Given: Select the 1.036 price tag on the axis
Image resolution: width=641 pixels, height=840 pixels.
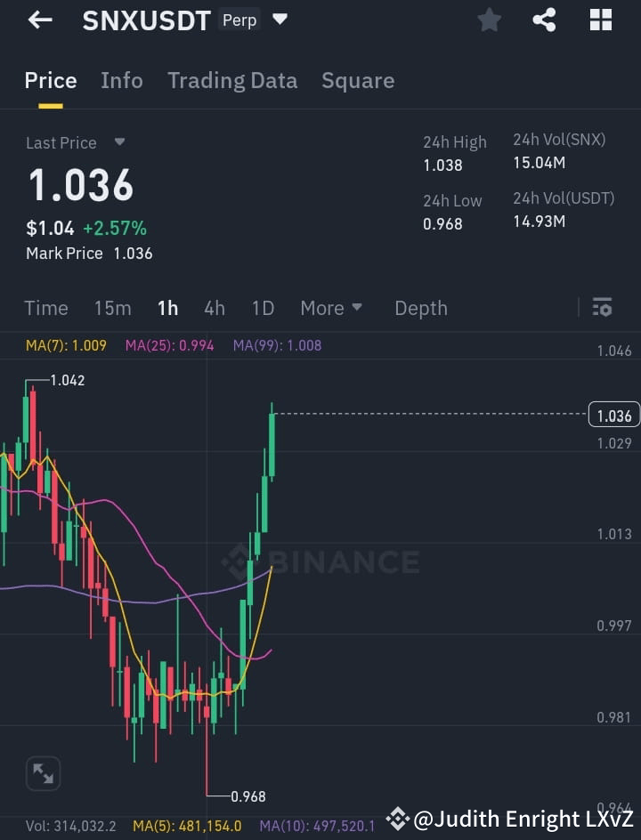Looking at the screenshot, I should 613,414.
